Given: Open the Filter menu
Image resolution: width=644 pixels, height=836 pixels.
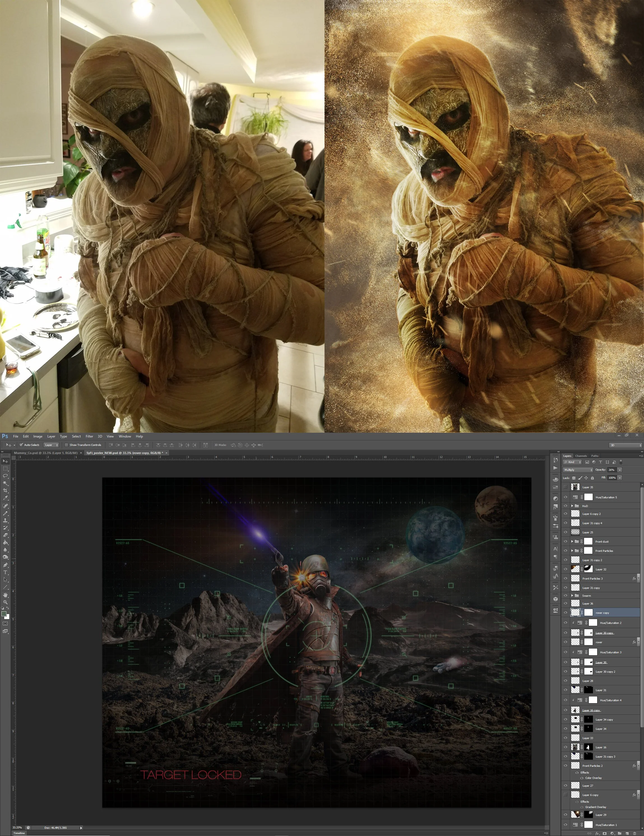Looking at the screenshot, I should tap(89, 436).
